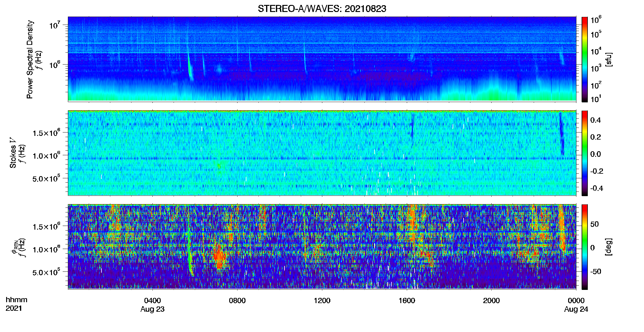Click the hhmm axis format label

[17, 300]
